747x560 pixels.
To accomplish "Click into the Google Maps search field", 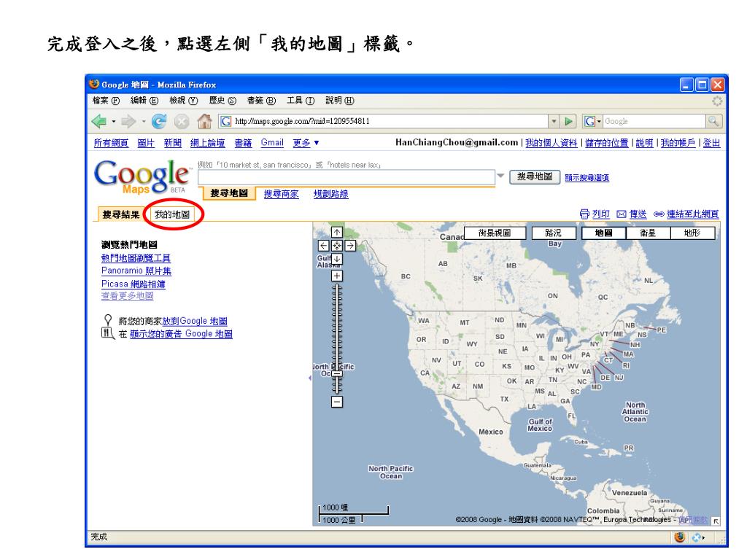I will pyautogui.click(x=347, y=177).
